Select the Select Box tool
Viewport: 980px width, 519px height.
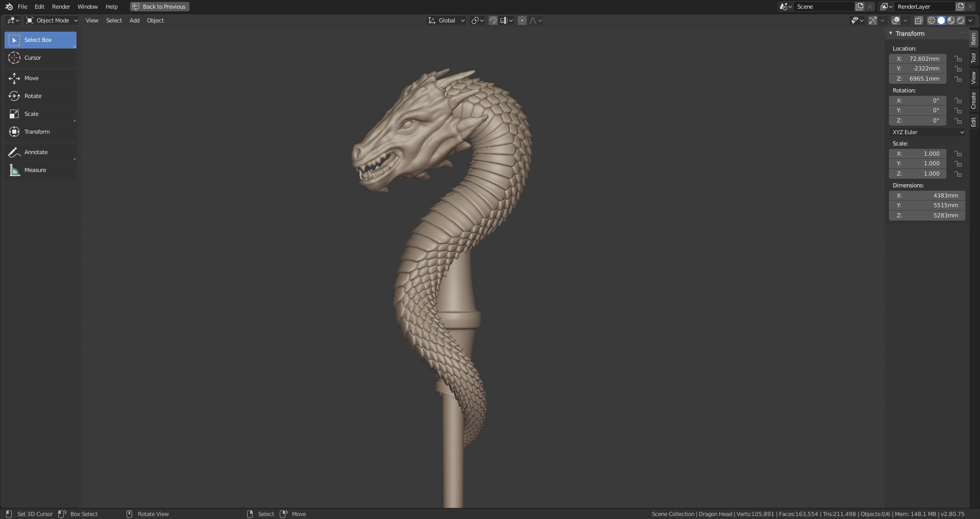[40, 40]
